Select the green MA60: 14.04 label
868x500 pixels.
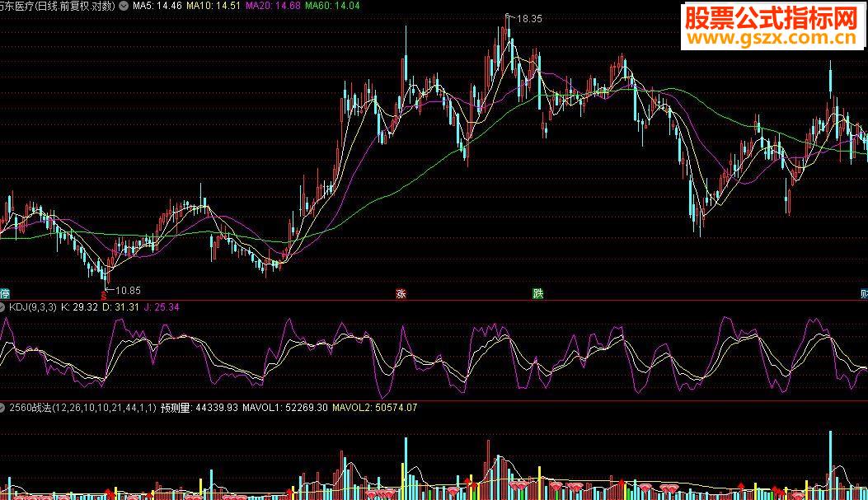pyautogui.click(x=332, y=6)
